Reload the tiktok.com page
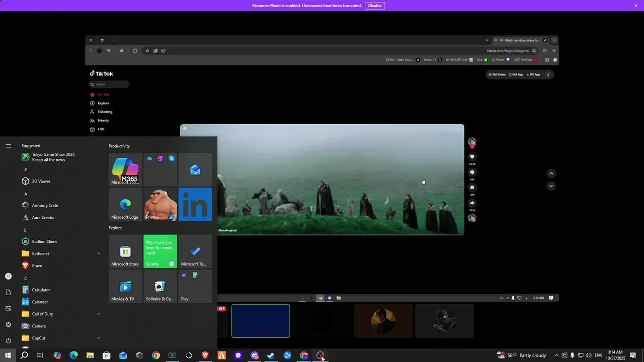 click(x=544, y=51)
